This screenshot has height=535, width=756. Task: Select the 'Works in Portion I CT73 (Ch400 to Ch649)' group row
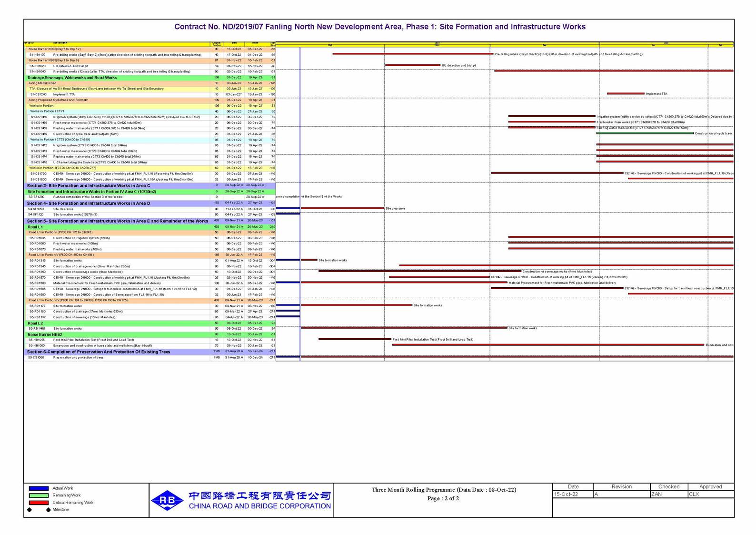(149, 140)
